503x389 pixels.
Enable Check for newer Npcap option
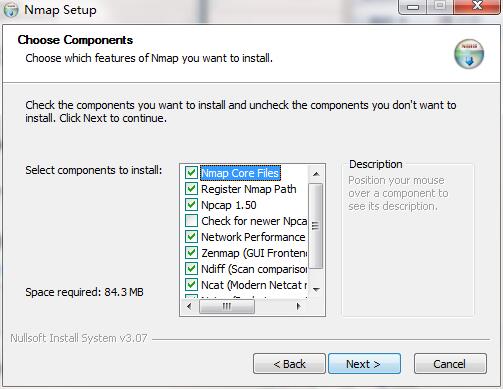[x=191, y=221]
